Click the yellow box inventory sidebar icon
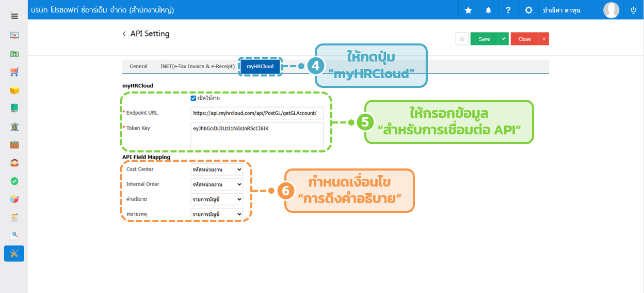 14,90
